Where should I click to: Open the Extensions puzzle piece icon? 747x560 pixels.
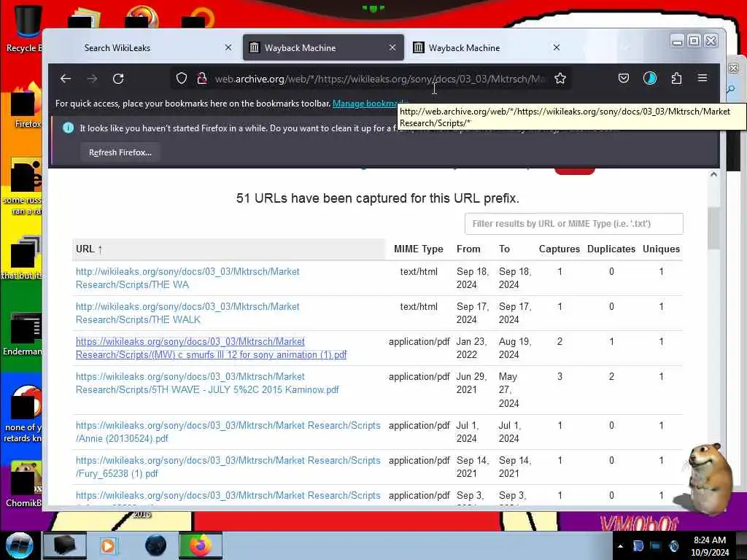click(676, 78)
